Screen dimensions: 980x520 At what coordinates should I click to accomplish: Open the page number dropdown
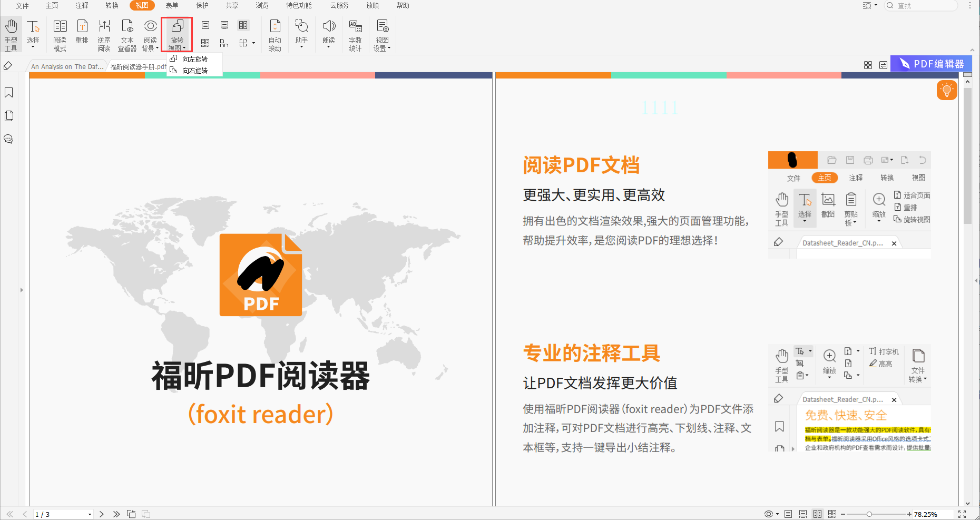tap(90, 514)
